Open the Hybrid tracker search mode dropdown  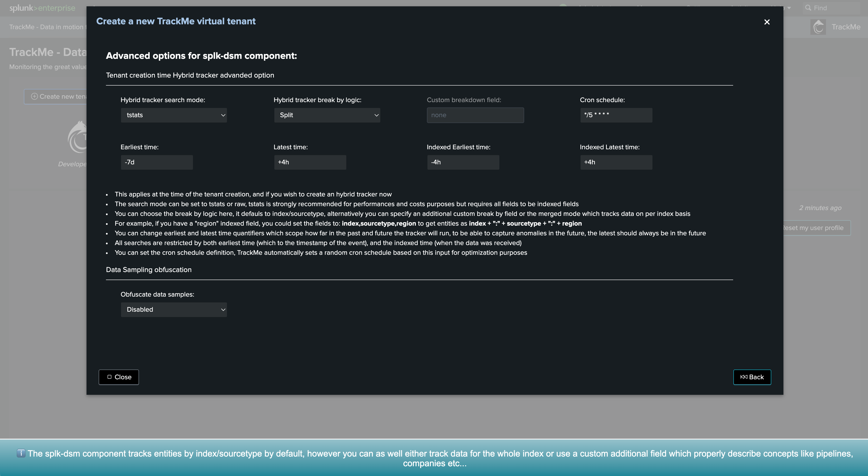click(x=174, y=115)
